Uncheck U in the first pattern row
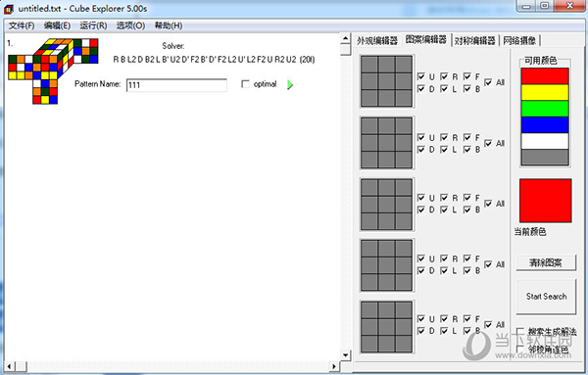Viewport: 588px width, 375px height. (421, 76)
